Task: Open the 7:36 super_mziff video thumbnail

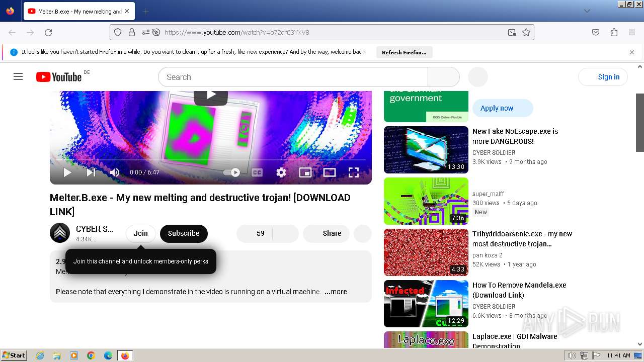Action: click(426, 201)
